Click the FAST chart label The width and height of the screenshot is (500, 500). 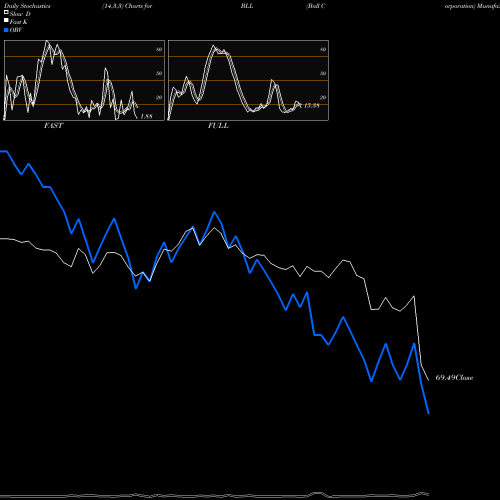(x=53, y=125)
